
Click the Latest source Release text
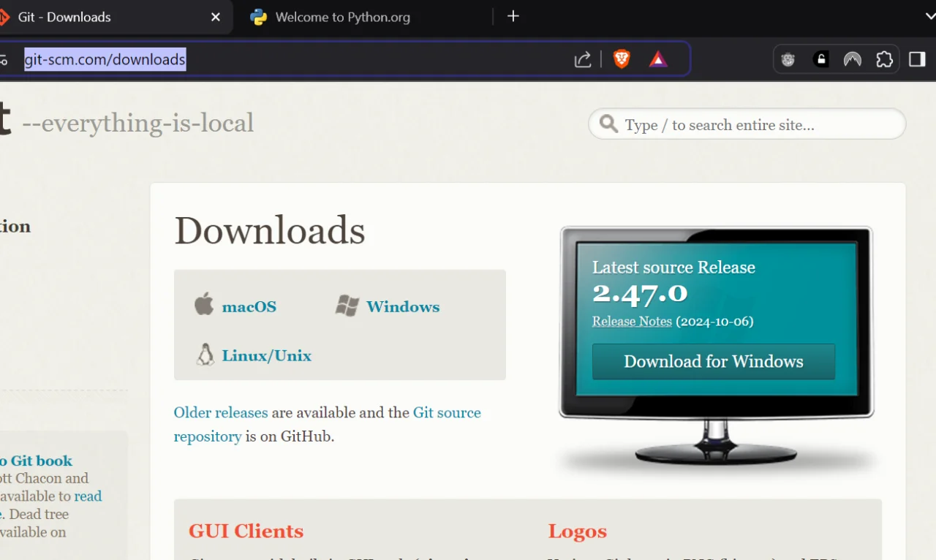pos(673,267)
